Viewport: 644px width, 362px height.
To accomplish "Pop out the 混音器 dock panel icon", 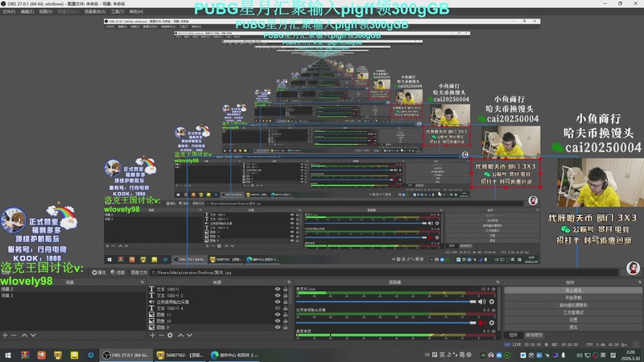I will pyautogui.click(x=497, y=282).
